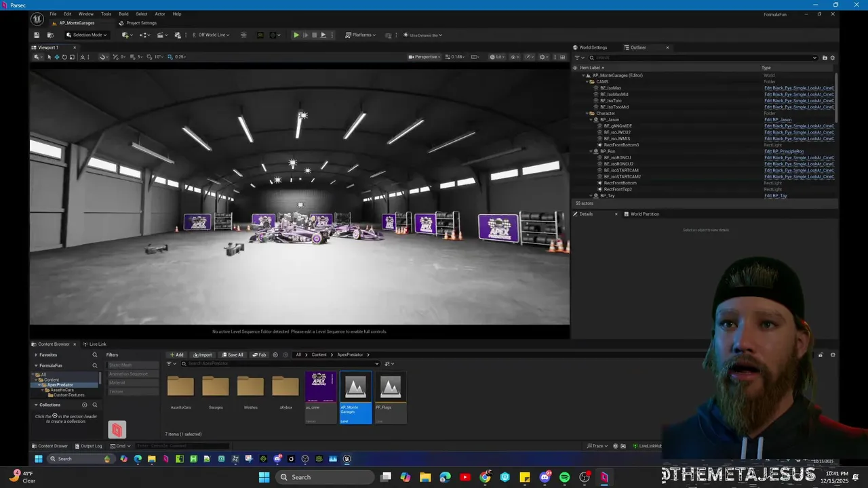Close the Outliner tab
The image size is (868, 488).
click(x=667, y=47)
